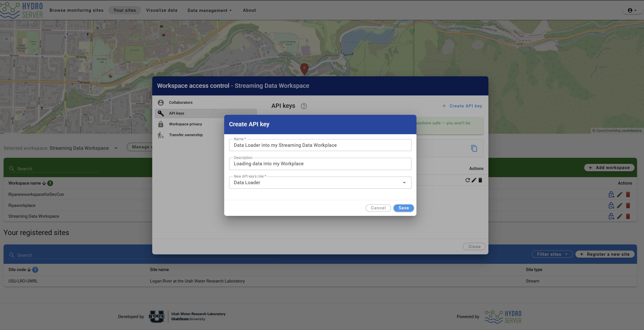Click the OpenStreetMap contributors attribution
Viewport: 644px width, 330px height.
tap(617, 131)
